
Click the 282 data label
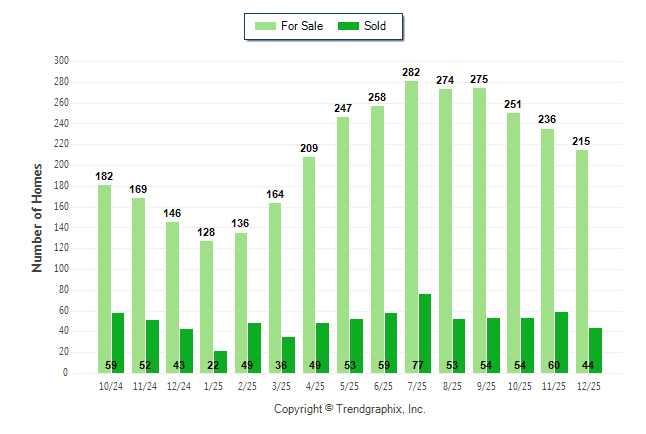(x=411, y=72)
